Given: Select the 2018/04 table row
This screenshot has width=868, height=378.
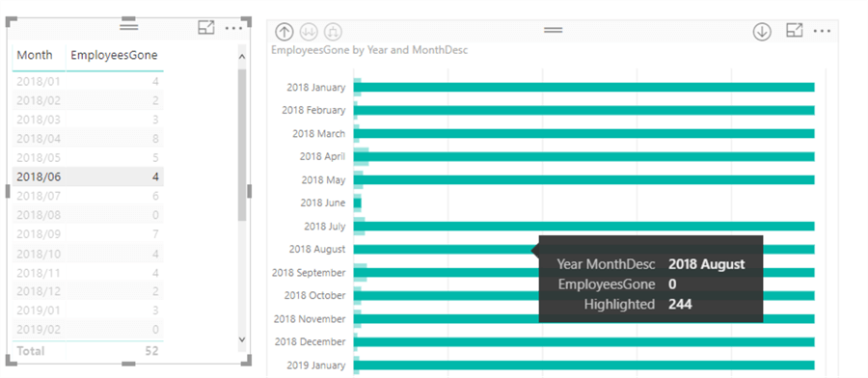Looking at the screenshot, I should 88,138.
